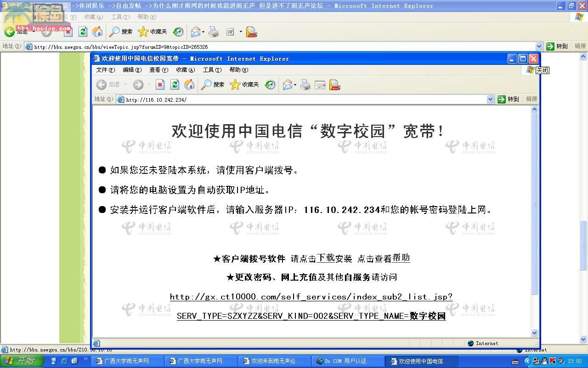Open 帮助(H) menu in front China Telecom window
Viewport: 588px width, 368px height.
coord(239,70)
